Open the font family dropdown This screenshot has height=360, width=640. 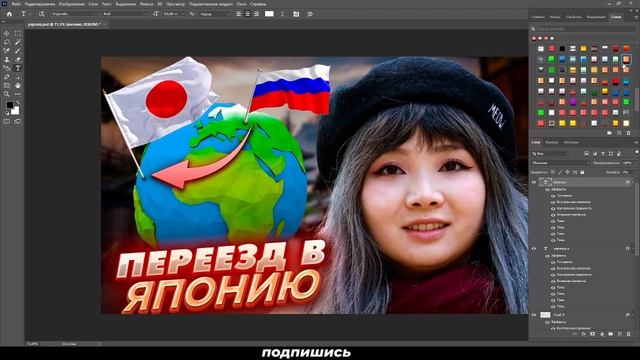(74, 14)
